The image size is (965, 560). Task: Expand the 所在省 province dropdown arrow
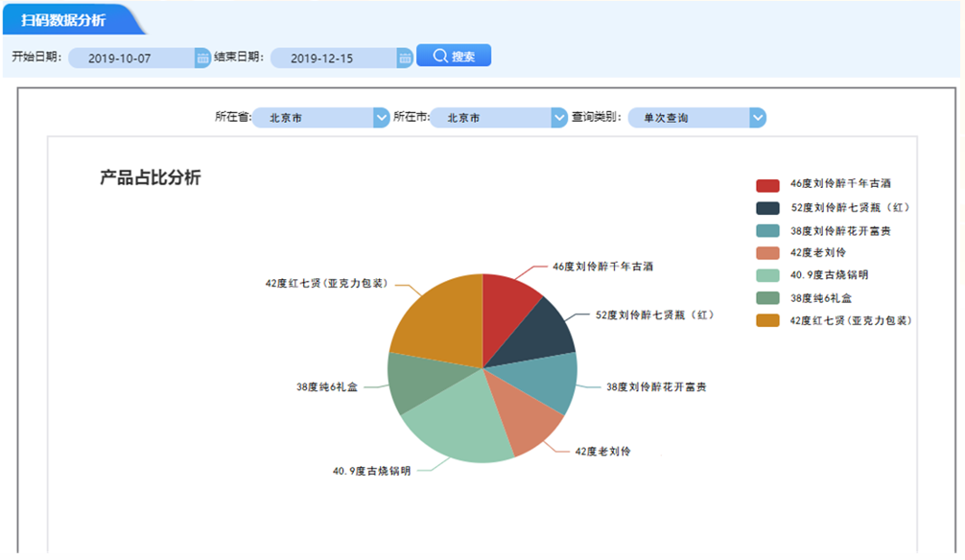coord(381,118)
